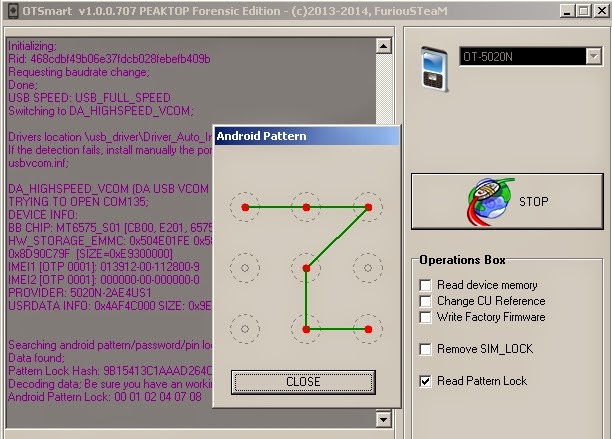Click the 'BB CHIP: MT6575_S01' log line
Image resolution: width=612 pixels, height=439 pixels.
[110, 228]
